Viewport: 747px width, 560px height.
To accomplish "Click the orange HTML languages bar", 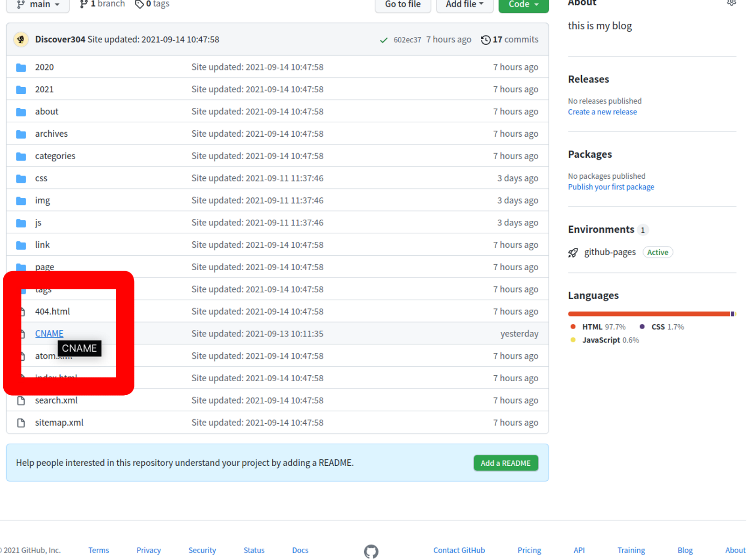I will tap(649, 314).
